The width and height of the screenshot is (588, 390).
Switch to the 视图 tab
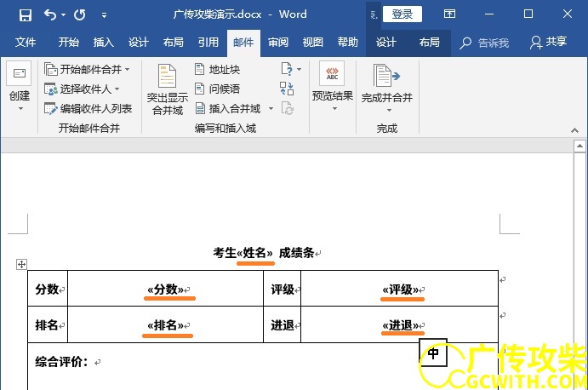(313, 42)
